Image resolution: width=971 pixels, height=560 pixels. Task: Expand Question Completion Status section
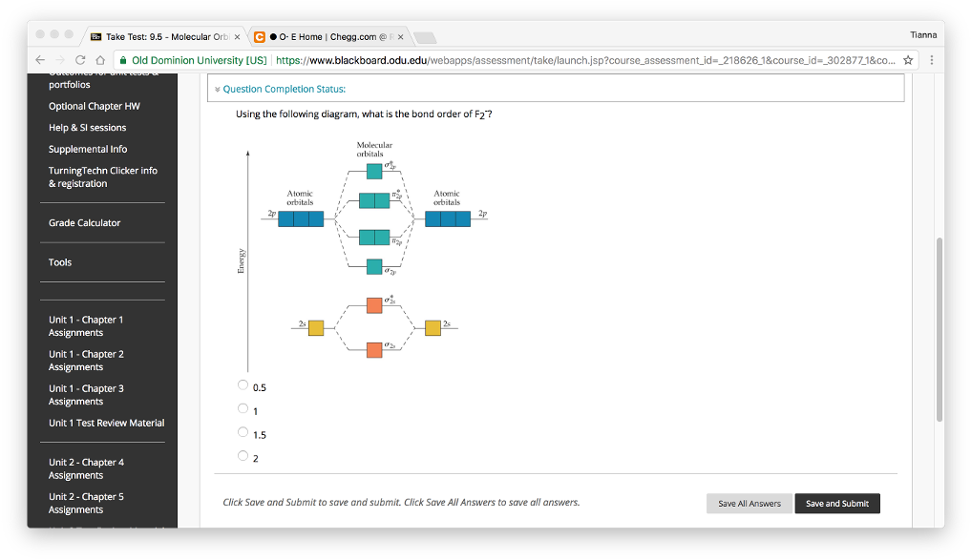coord(283,89)
